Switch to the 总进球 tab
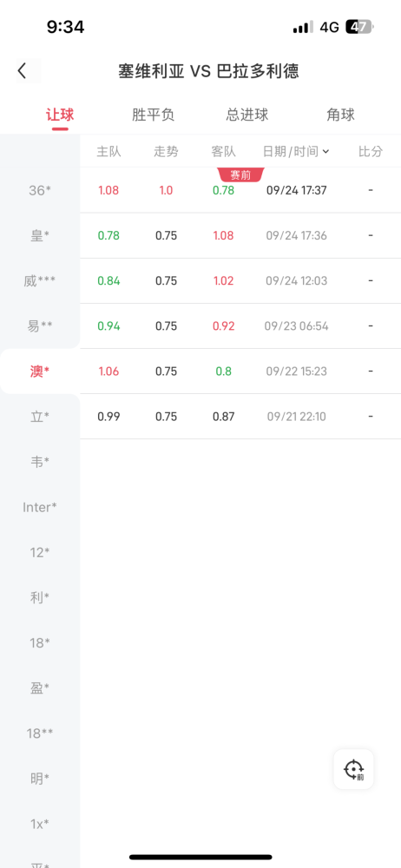The height and width of the screenshot is (868, 401). click(247, 115)
